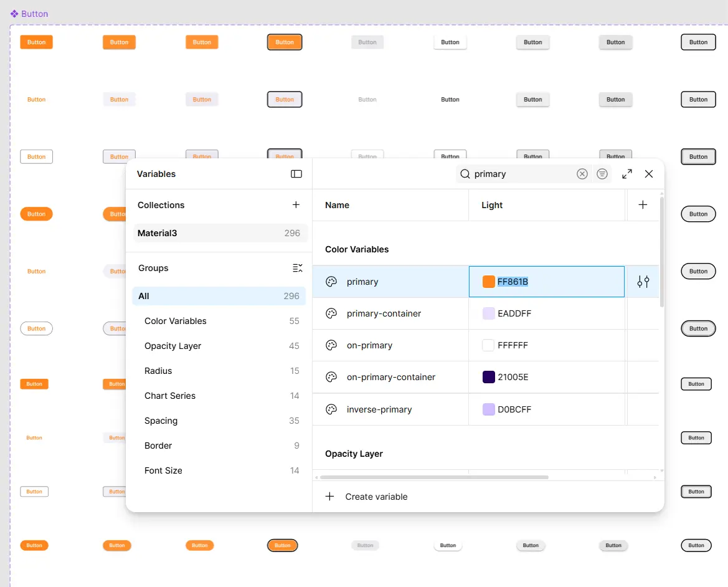Click the palette icon of primary variable
The width and height of the screenshot is (728, 587).
click(x=331, y=282)
